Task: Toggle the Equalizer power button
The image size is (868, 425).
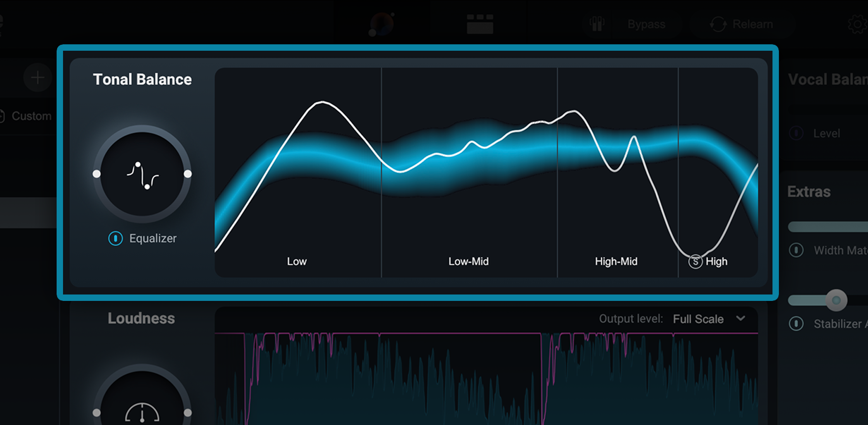Action: pyautogui.click(x=115, y=239)
